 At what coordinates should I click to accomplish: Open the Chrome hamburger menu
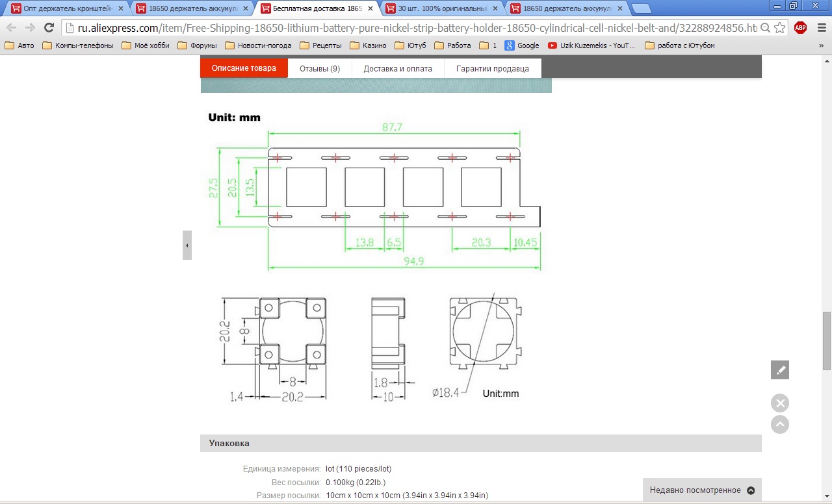819,27
